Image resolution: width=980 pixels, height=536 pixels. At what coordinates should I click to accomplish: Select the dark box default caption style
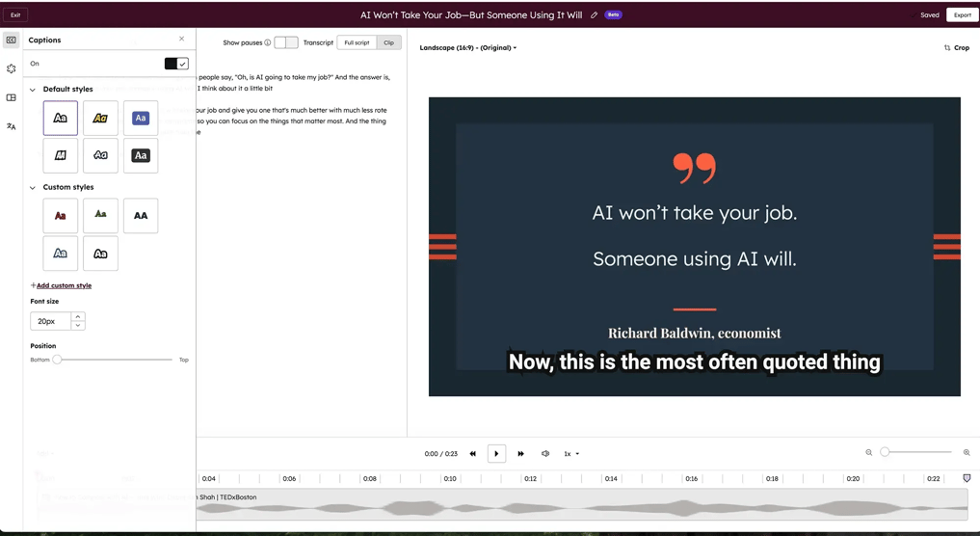pos(141,155)
